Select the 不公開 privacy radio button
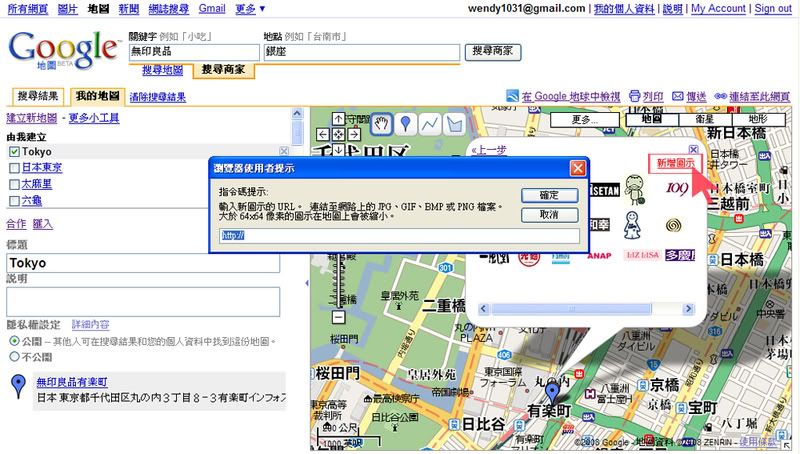Viewport: 800px width, 454px height. click(x=14, y=356)
